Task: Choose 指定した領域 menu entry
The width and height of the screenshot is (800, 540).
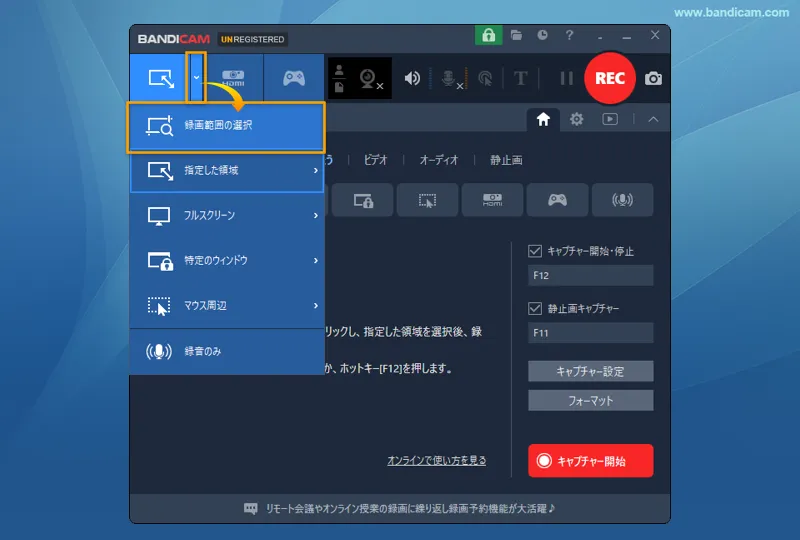Action: [227, 170]
